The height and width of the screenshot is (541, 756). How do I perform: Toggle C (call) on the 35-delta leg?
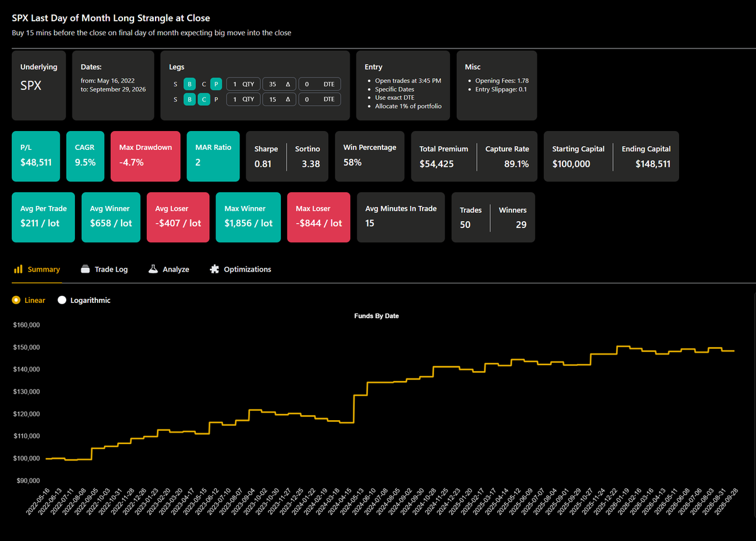tap(203, 84)
